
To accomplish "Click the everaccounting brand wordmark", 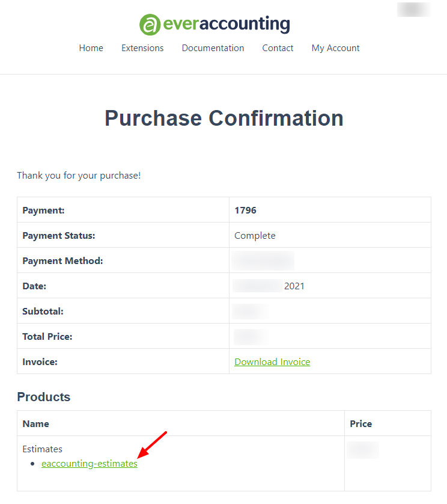I will coord(227,24).
